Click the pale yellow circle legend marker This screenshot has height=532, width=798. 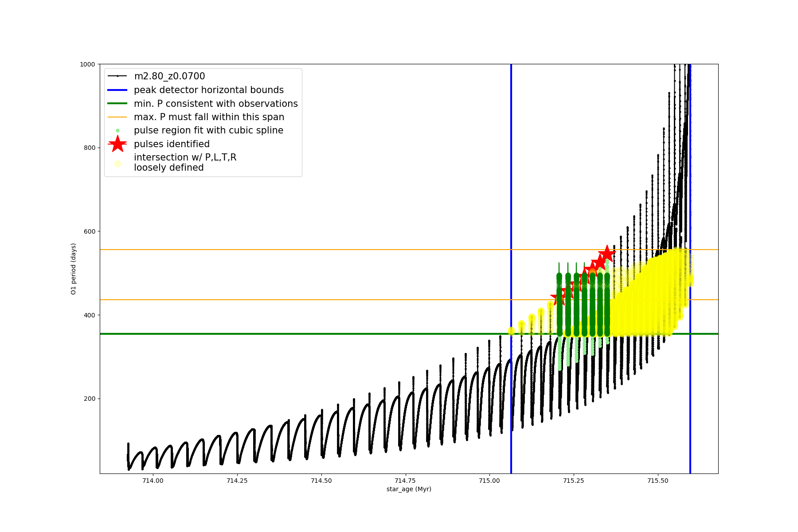coord(117,164)
